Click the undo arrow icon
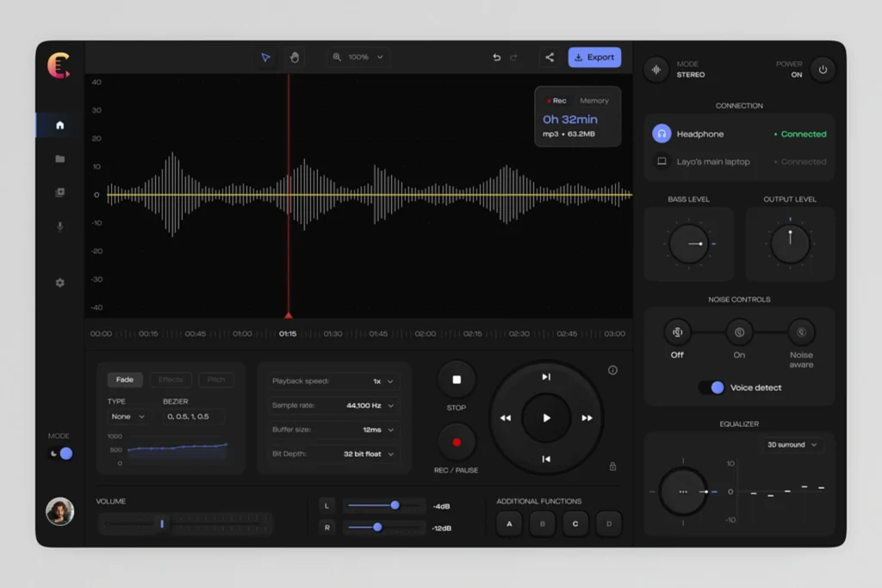 click(496, 58)
